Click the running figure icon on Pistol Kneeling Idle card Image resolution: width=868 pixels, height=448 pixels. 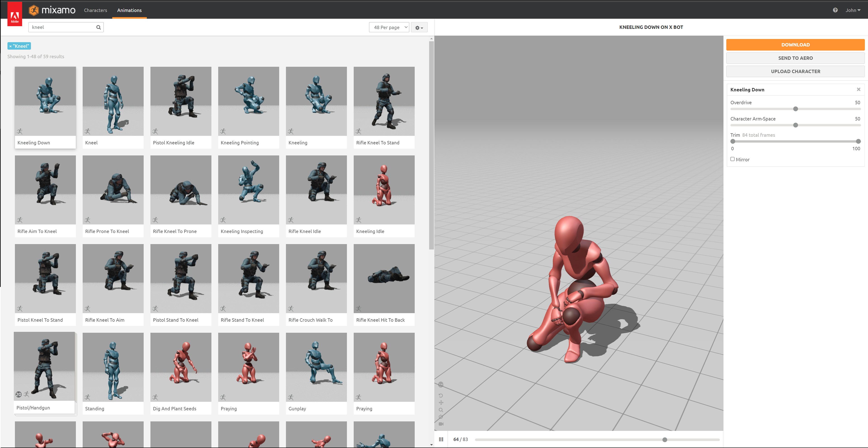155,131
